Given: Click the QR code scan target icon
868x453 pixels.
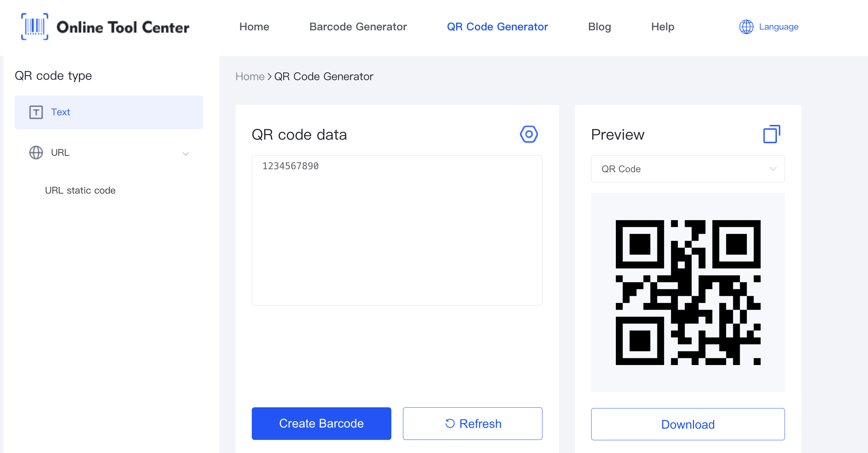Looking at the screenshot, I should [x=528, y=134].
